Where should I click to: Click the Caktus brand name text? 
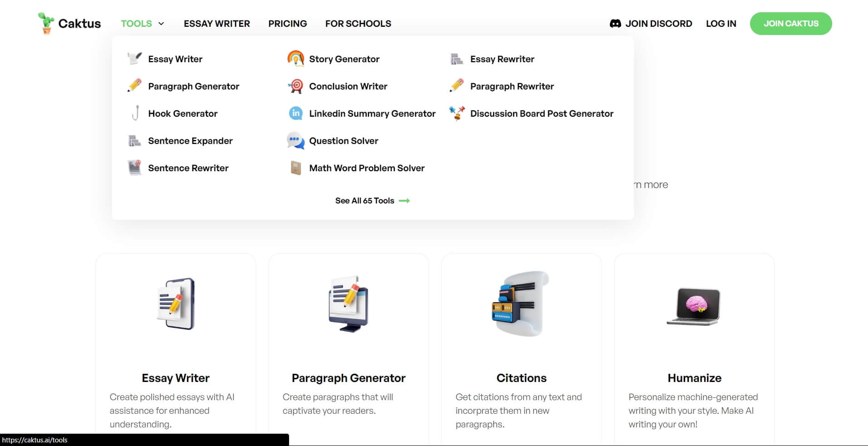[79, 24]
